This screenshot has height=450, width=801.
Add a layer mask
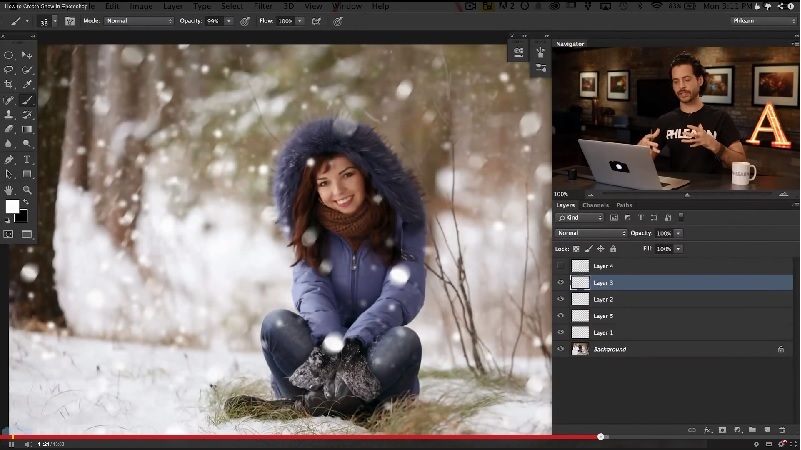tap(722, 430)
